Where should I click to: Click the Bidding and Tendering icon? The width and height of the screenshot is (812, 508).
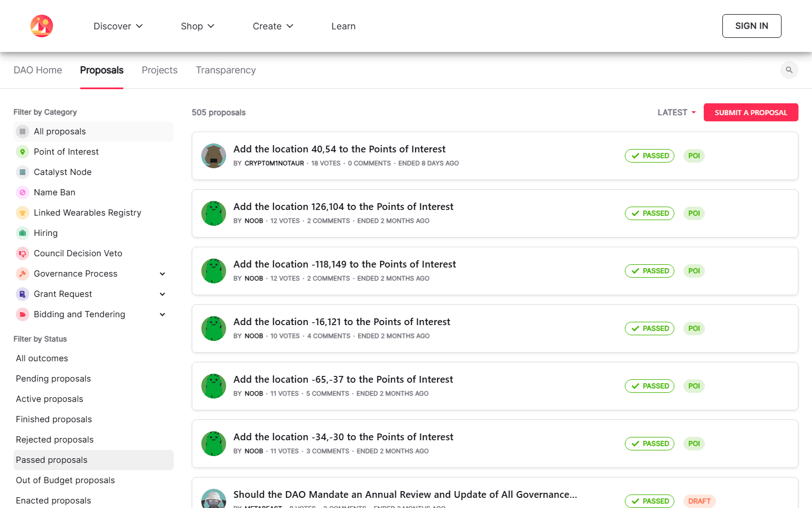click(23, 314)
